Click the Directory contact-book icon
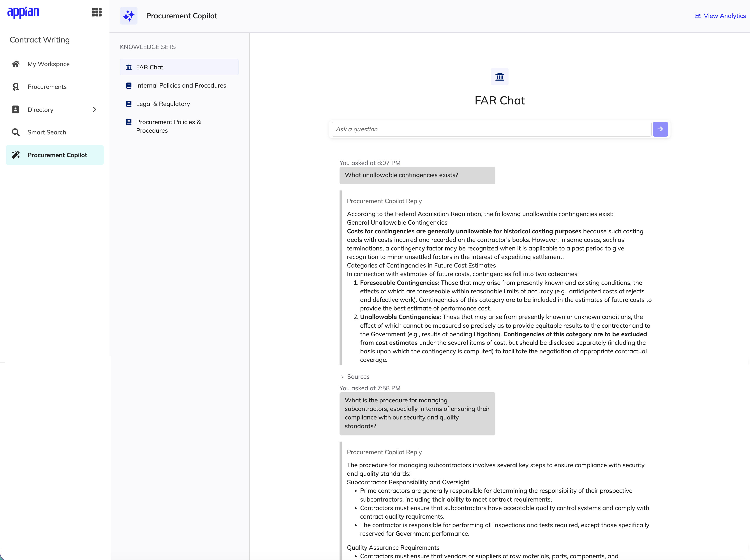The width and height of the screenshot is (750, 560). (x=16, y=109)
